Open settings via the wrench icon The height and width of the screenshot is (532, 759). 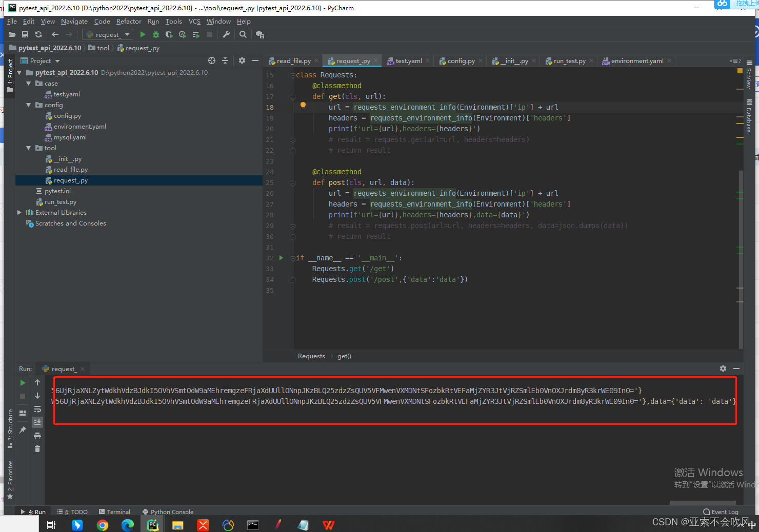click(x=226, y=34)
